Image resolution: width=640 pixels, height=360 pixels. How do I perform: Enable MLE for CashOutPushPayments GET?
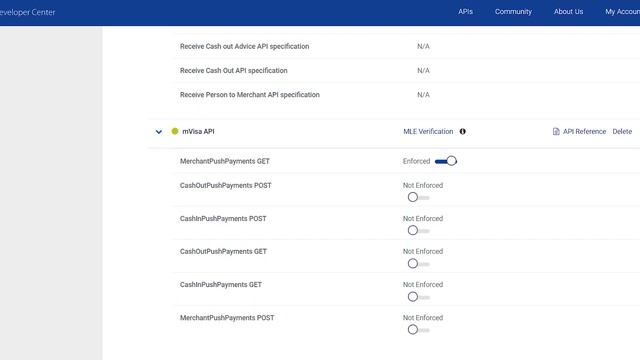point(418,264)
